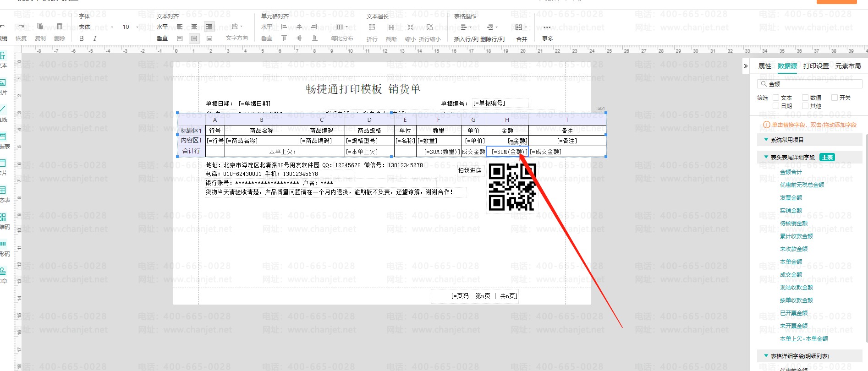Click the 复制 copy icon
The width and height of the screenshot is (868, 371).
pos(40,27)
